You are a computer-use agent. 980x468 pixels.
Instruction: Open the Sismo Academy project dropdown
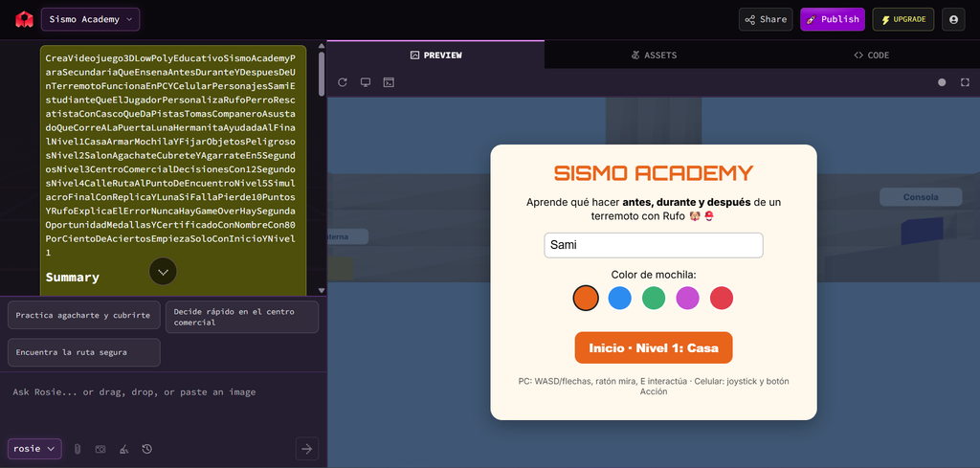tap(91, 19)
